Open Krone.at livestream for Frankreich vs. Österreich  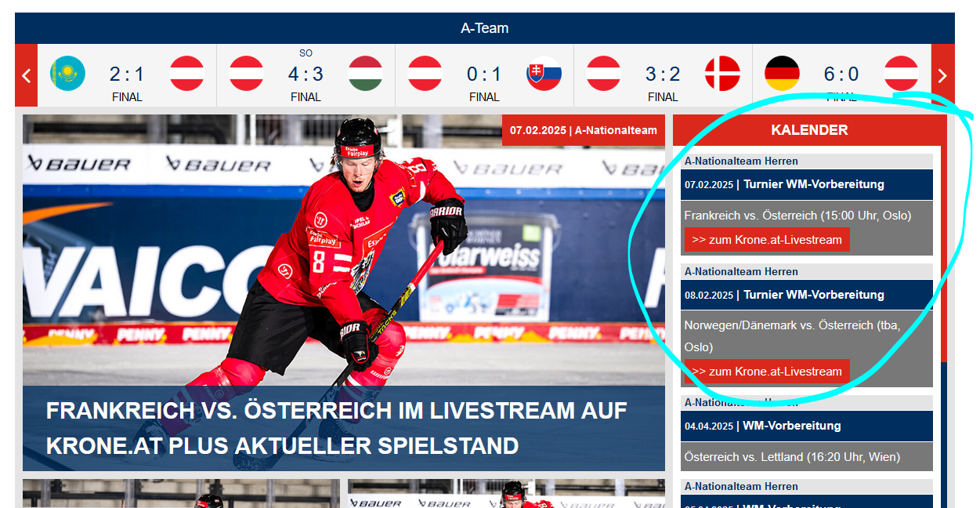767,240
